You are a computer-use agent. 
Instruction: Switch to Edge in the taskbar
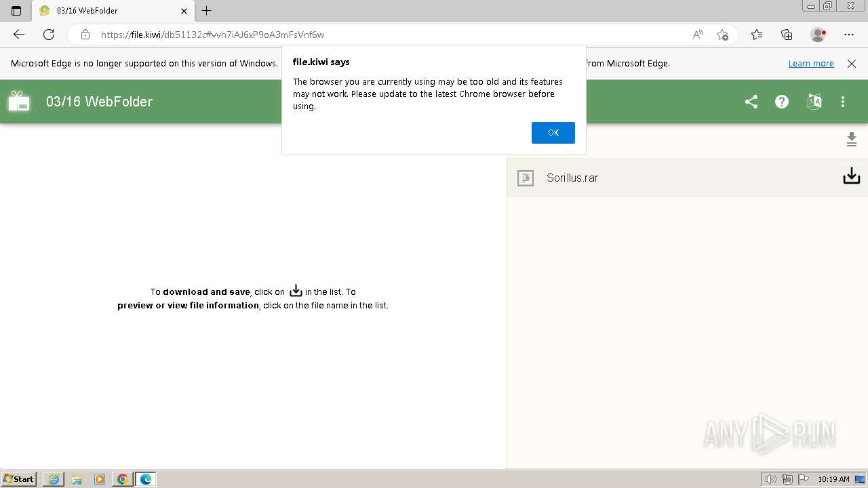(x=146, y=479)
